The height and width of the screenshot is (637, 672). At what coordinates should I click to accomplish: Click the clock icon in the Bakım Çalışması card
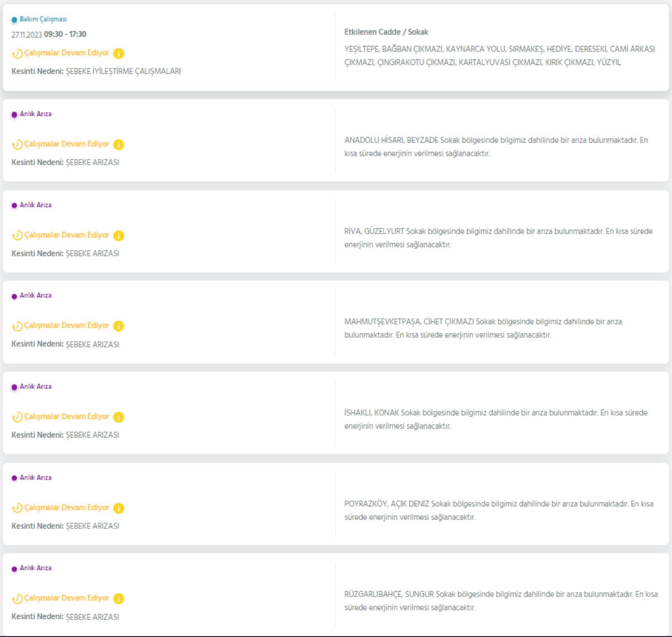tap(17, 54)
